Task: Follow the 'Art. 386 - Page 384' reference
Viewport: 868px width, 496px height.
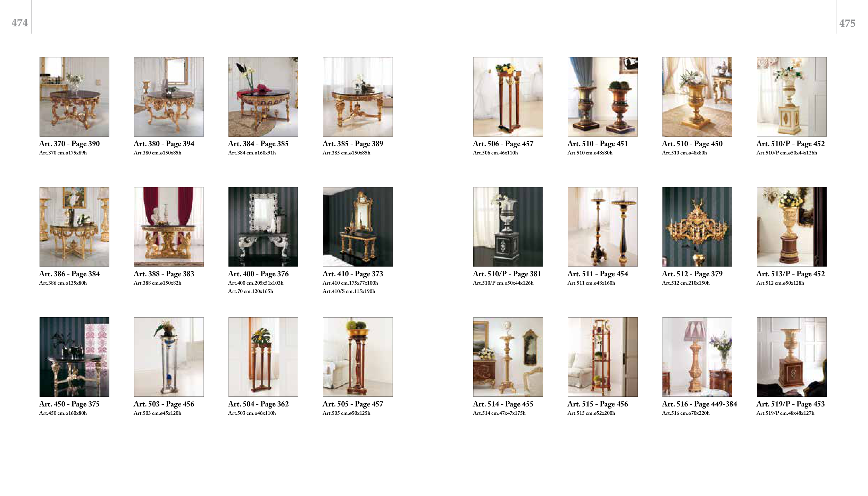Action: click(69, 274)
